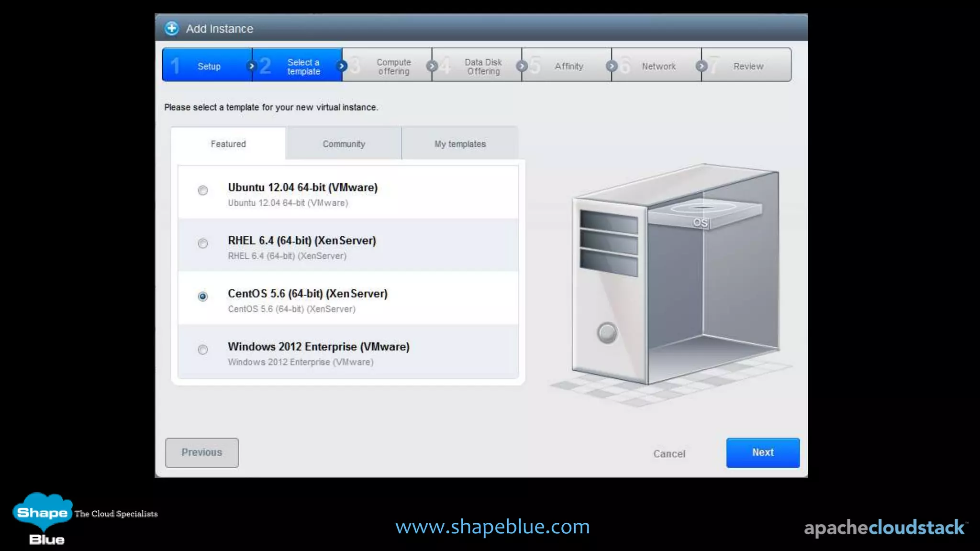This screenshot has width=980, height=551.
Task: Jump to step 7 Review
Action: [746, 65]
